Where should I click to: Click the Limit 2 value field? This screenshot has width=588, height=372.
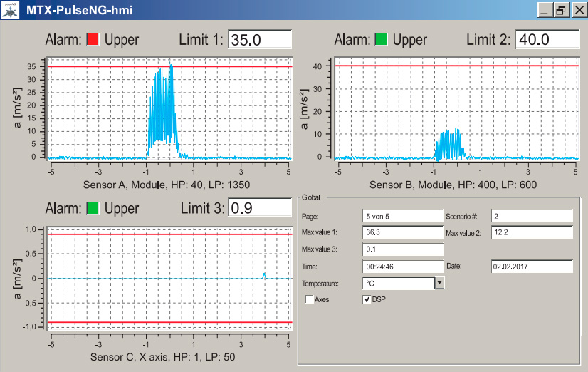[x=547, y=40]
